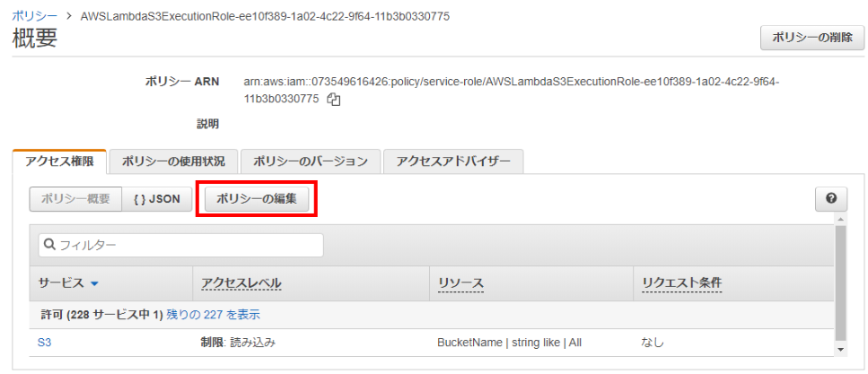Open the help question mark icon
Viewport: 868px width, 374px height.
[x=831, y=198]
